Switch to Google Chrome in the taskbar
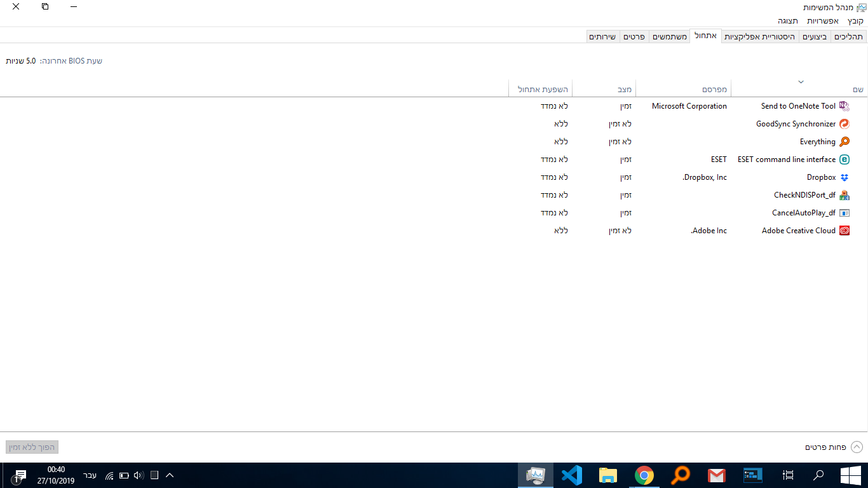The width and height of the screenshot is (868, 488). pos(644,475)
